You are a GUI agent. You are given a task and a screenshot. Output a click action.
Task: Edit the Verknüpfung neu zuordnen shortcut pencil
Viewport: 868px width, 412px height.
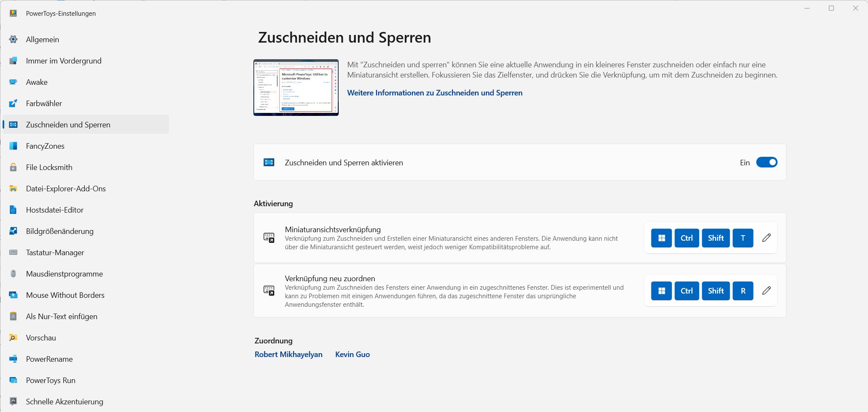click(x=766, y=291)
